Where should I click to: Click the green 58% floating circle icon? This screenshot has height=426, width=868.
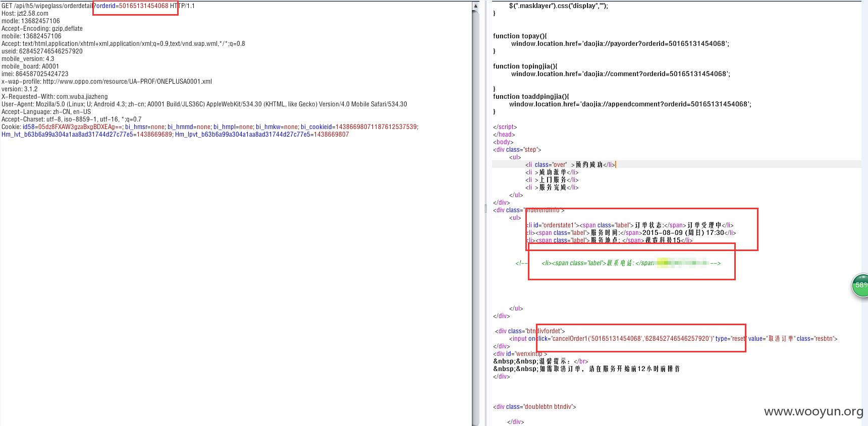(860, 285)
